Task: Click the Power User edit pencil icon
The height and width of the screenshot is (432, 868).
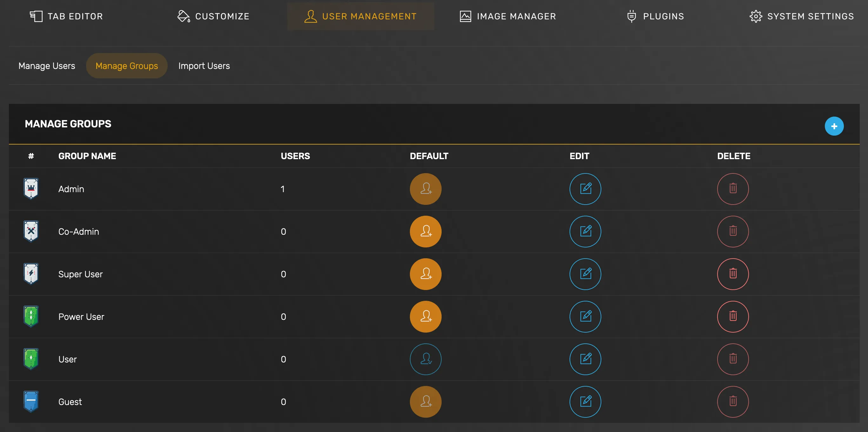Action: [585, 317]
